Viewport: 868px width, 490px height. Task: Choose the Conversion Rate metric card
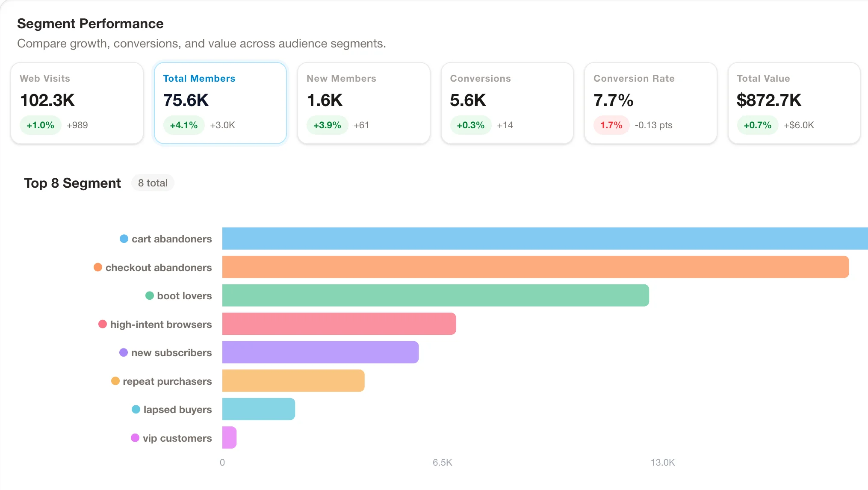pos(651,103)
